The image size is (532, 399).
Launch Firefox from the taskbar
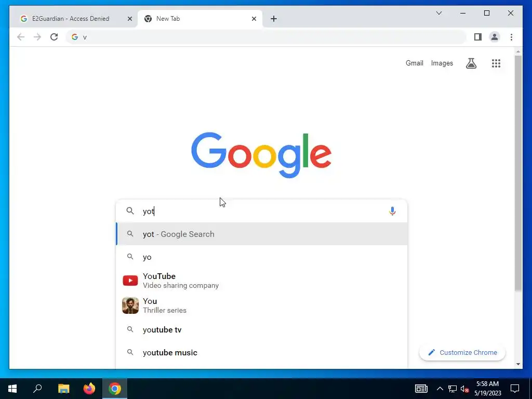pyautogui.click(x=89, y=389)
